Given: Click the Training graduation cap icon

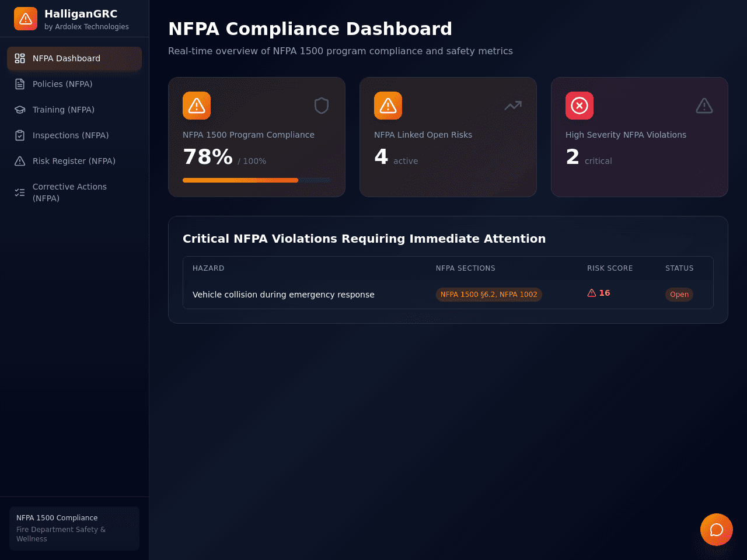Looking at the screenshot, I should (x=20, y=110).
